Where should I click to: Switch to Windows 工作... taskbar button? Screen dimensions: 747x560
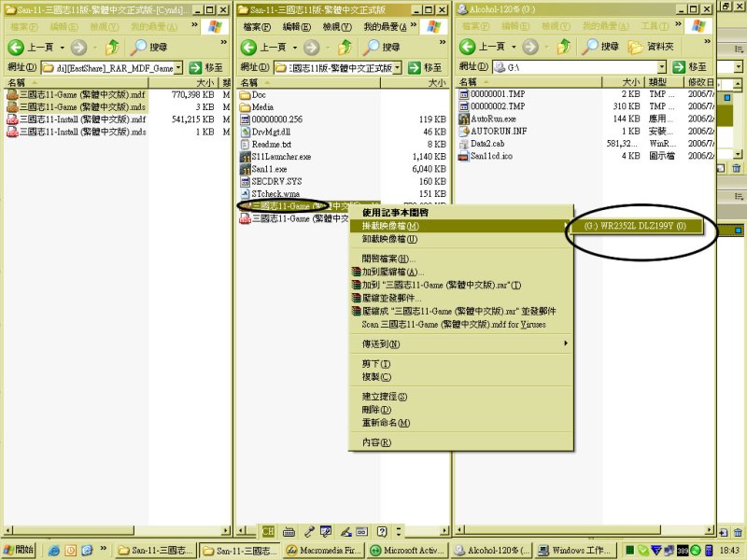[x=575, y=551]
